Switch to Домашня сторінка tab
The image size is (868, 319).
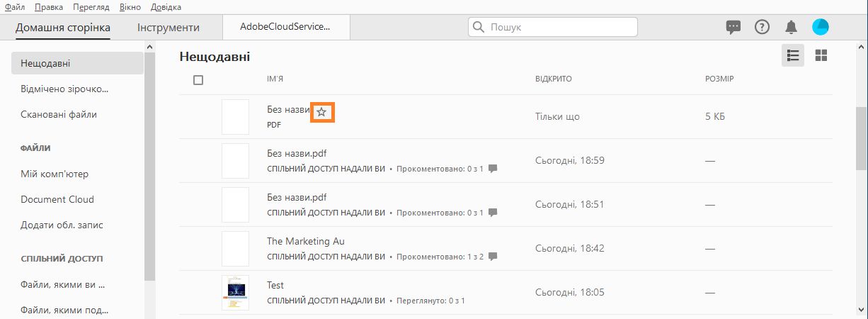click(63, 28)
